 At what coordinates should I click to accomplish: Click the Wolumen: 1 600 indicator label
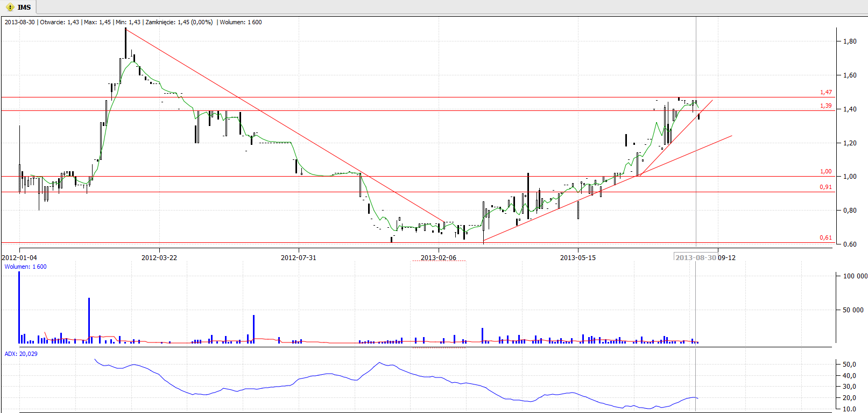25,267
